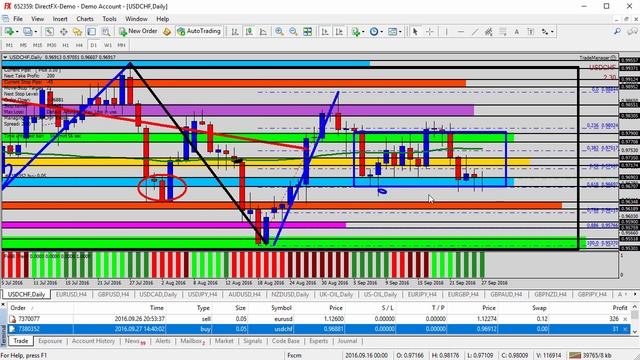Screen dimensions: 640x360
Task: Open the Charts menu
Action: pos(85,19)
